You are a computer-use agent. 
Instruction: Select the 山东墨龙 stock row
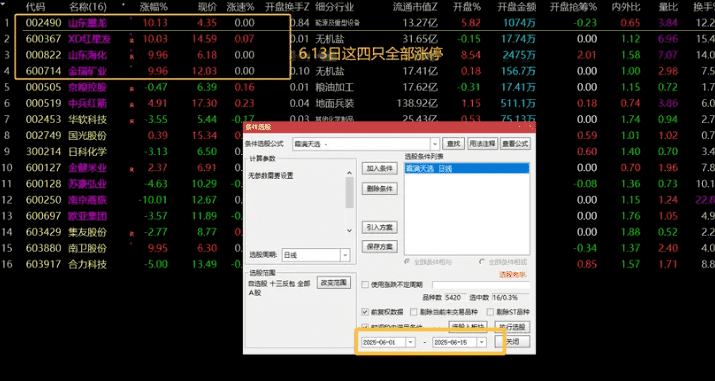[x=358, y=23]
